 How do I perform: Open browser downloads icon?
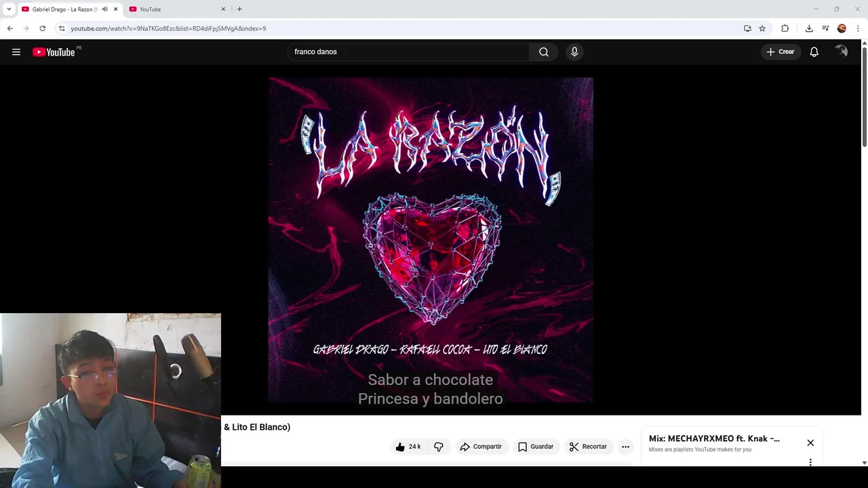click(x=809, y=28)
